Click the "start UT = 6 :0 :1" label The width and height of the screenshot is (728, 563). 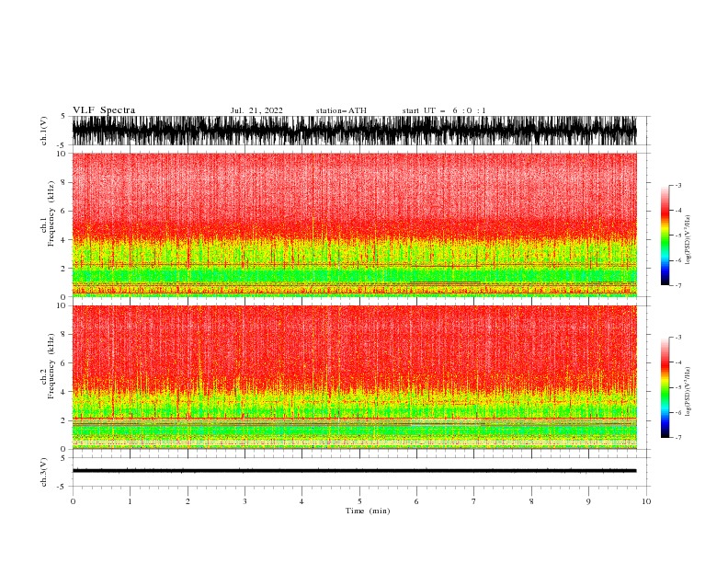(444, 110)
